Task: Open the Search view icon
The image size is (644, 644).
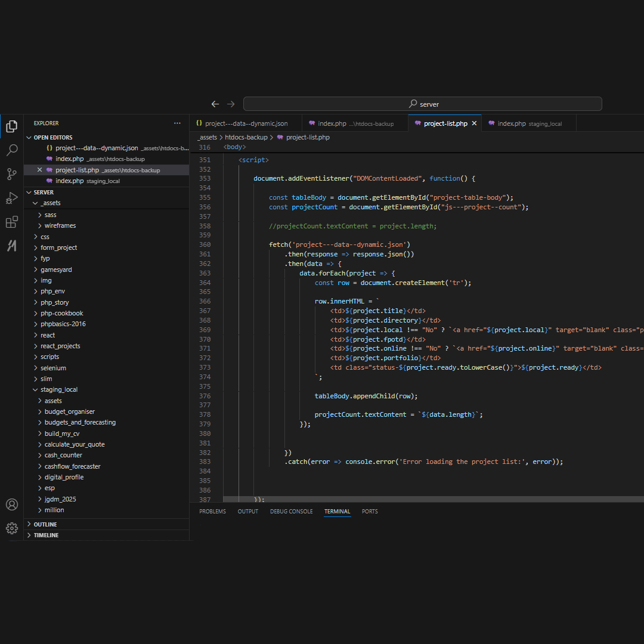Action: [12, 150]
